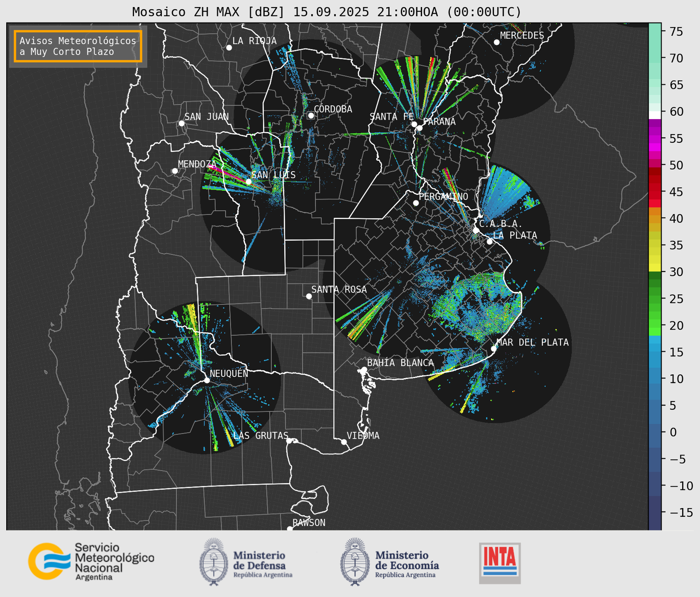Click the white 60 dBZ colorbar band
The width and height of the screenshot is (700, 597).
654,115
